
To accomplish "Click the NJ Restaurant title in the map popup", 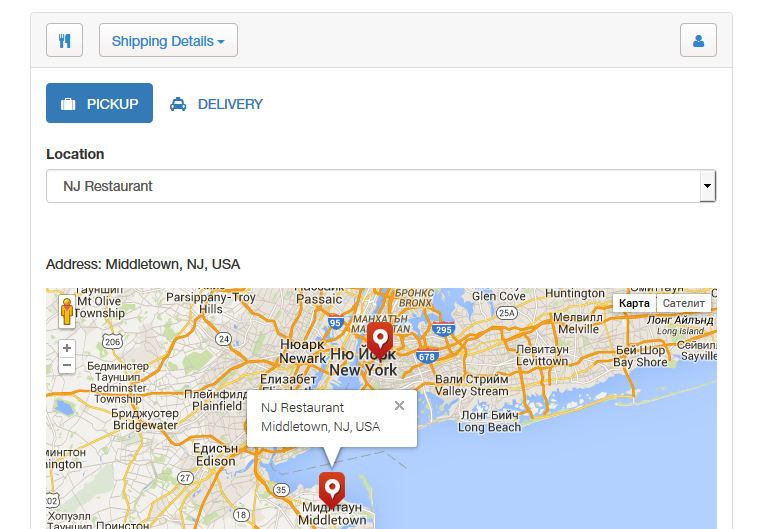I will coord(302,407).
